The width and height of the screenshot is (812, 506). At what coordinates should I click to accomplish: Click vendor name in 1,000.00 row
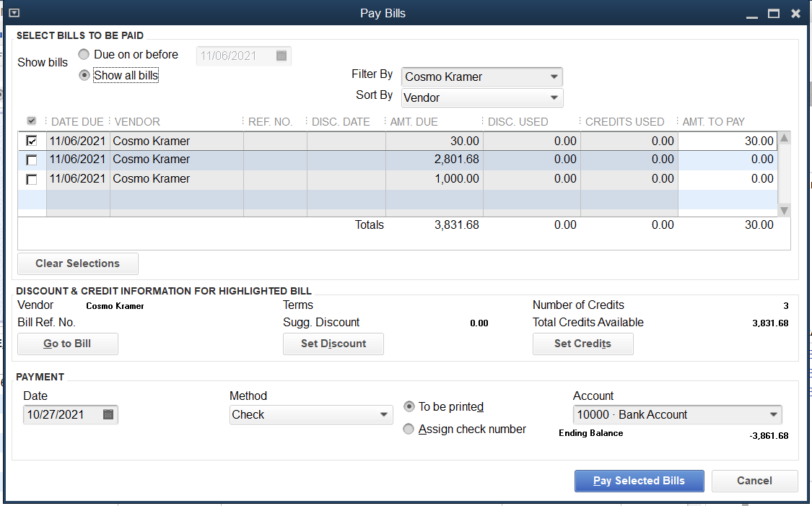pyautogui.click(x=152, y=179)
